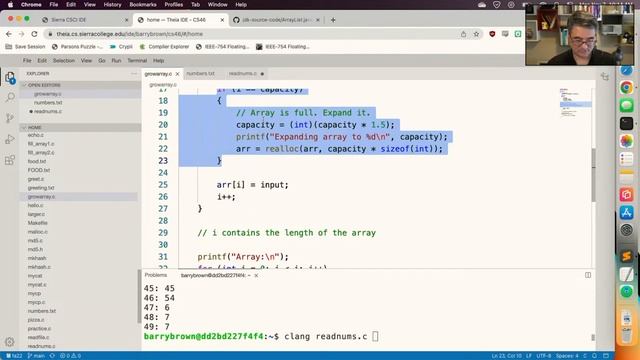Open the Source Control view icon
Viewport: 640px width, 360px height.
[x=10, y=118]
